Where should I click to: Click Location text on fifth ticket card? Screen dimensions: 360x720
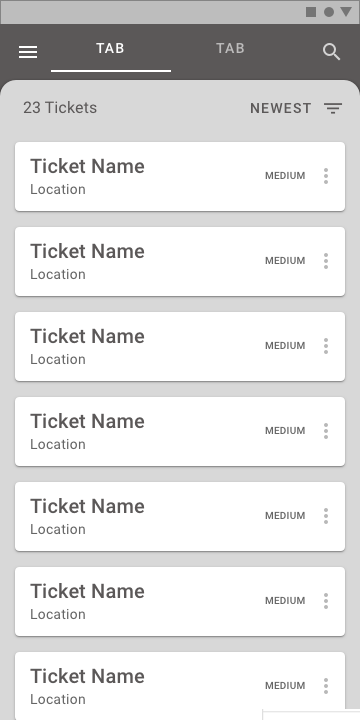click(58, 529)
